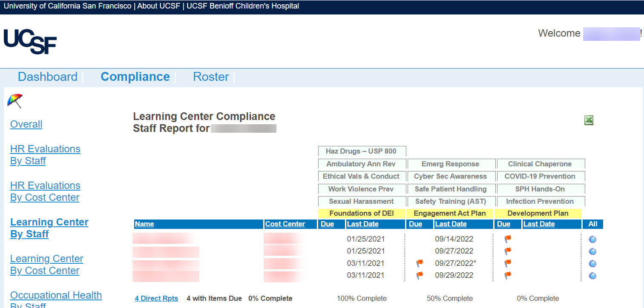Select the Infection Prevention tab
The image size is (644, 308).
pyautogui.click(x=541, y=201)
